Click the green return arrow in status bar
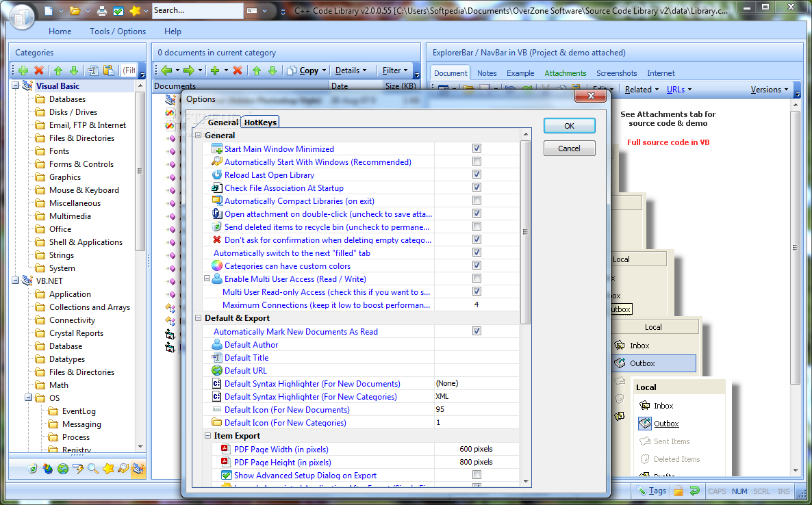 (x=694, y=491)
